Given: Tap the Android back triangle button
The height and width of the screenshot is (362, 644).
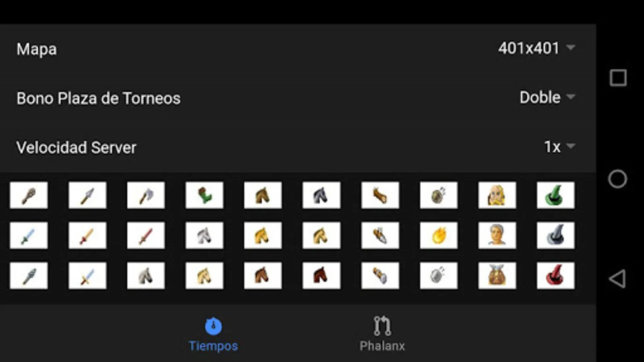Looking at the screenshot, I should pos(617,278).
